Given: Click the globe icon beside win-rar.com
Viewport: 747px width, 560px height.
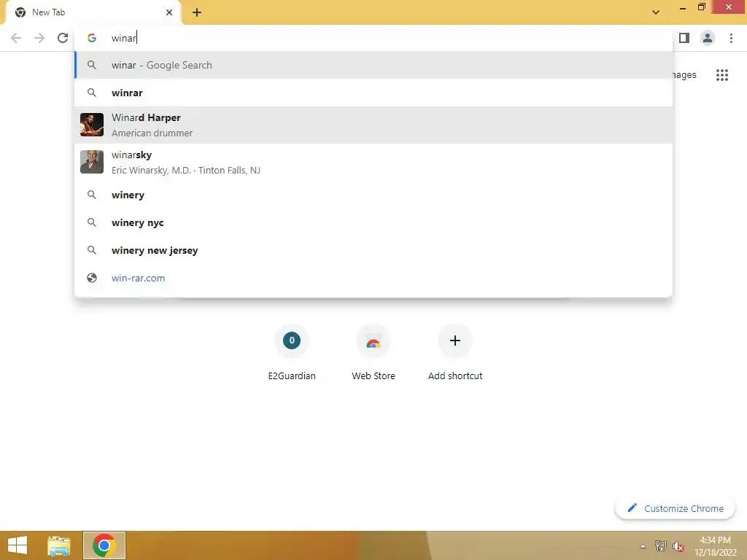Looking at the screenshot, I should 92,278.
